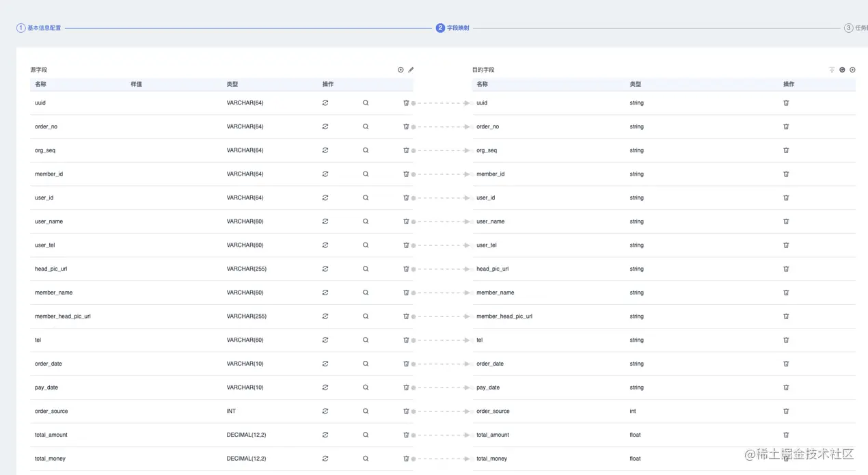The width and height of the screenshot is (868, 475).
Task: Click the target 类型 column header
Action: pos(636,84)
